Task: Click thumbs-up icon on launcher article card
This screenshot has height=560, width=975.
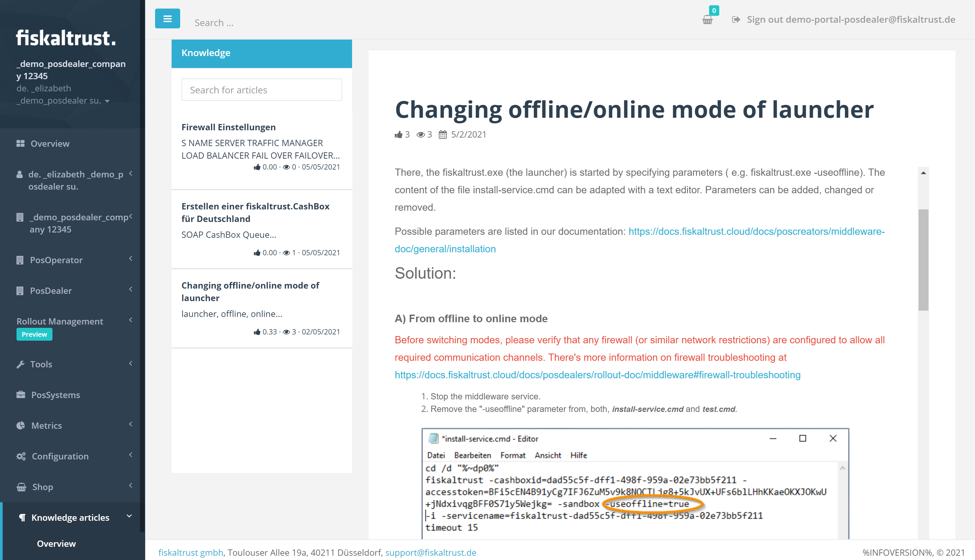Action: coord(257,332)
